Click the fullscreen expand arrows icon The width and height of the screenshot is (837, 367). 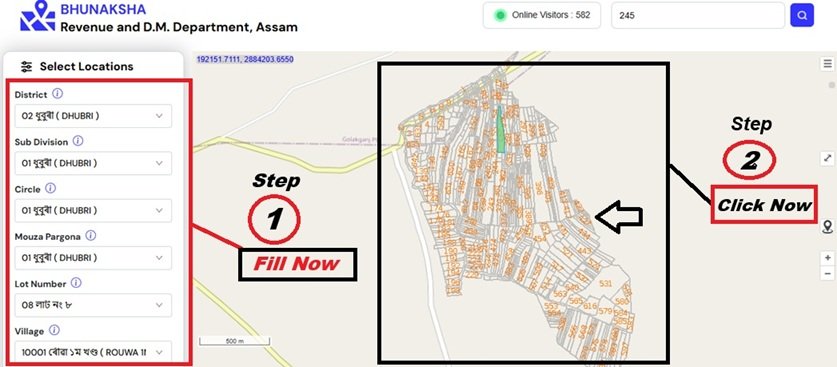(827, 158)
